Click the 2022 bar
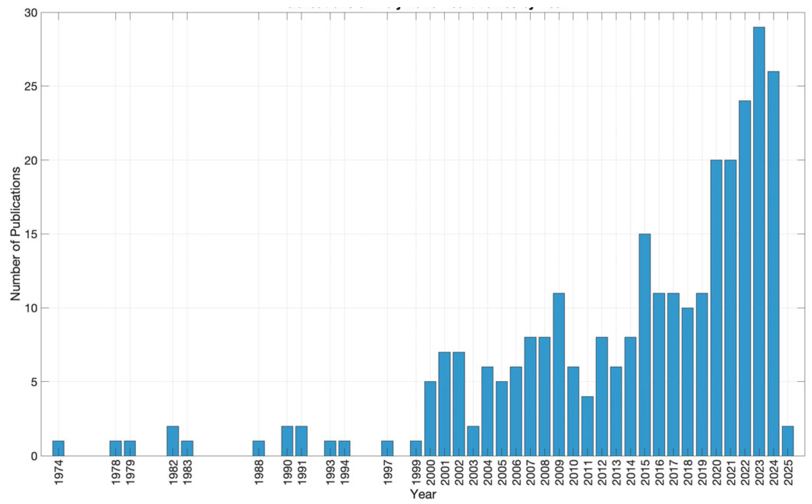This screenshot has width=812, height=504. (744, 278)
